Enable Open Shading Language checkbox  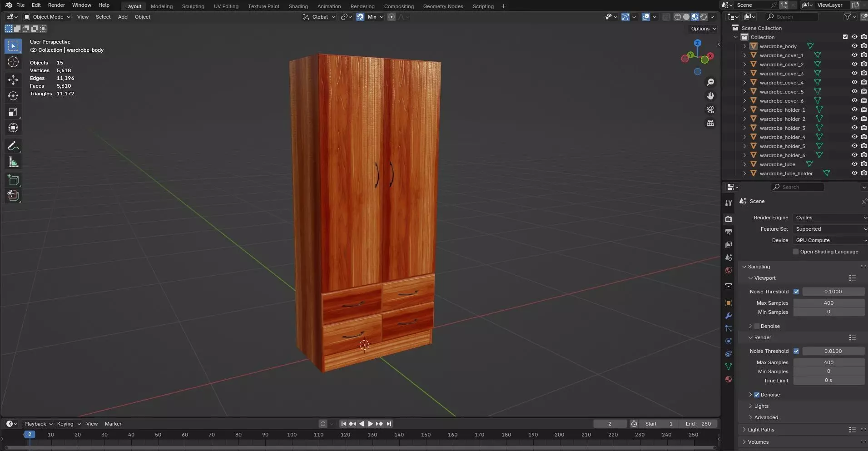point(796,252)
